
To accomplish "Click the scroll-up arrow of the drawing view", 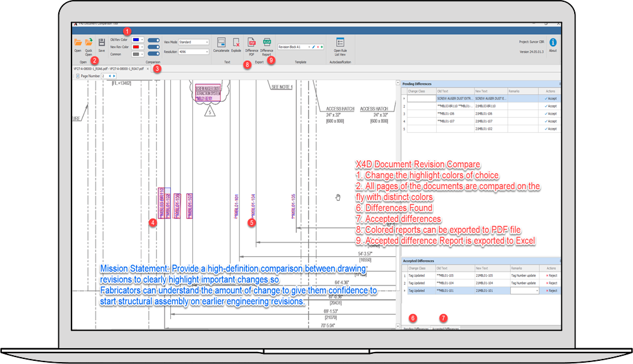I will pos(398,83).
